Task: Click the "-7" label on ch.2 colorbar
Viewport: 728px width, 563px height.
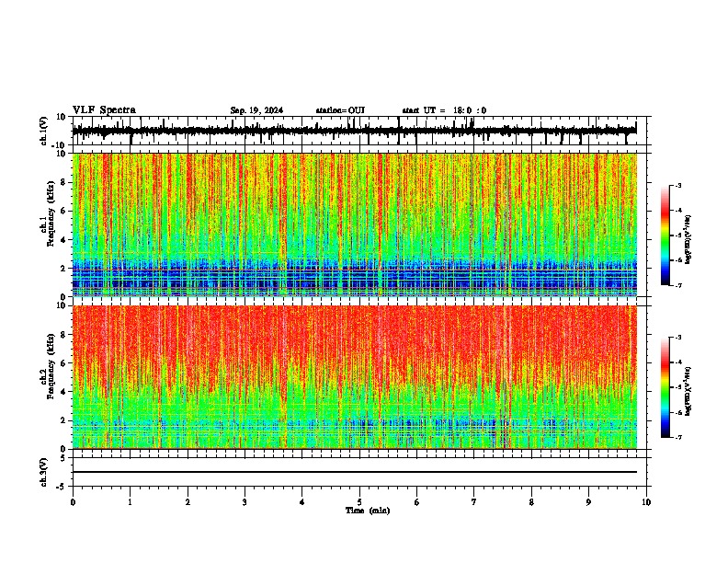Action: tap(678, 437)
